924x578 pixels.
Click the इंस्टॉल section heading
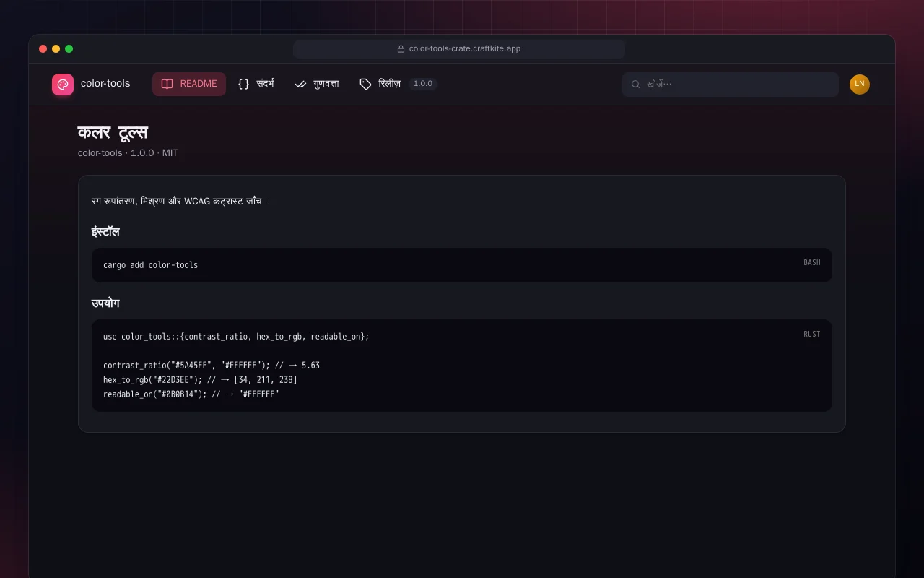[x=105, y=232]
